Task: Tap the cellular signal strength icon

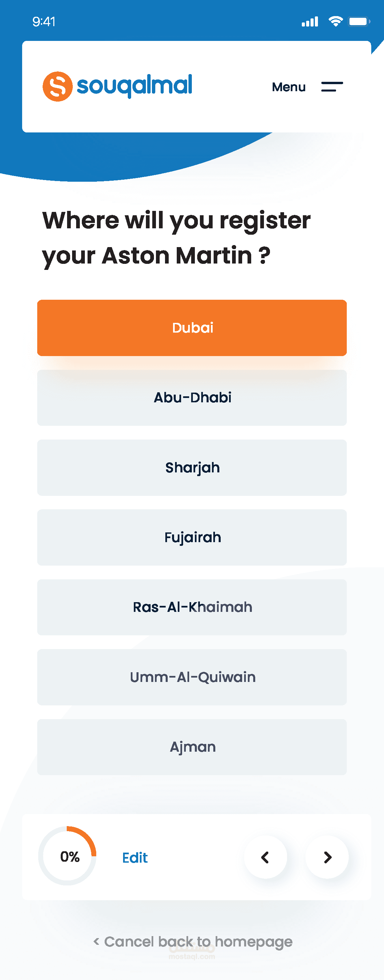Action: tap(310, 22)
